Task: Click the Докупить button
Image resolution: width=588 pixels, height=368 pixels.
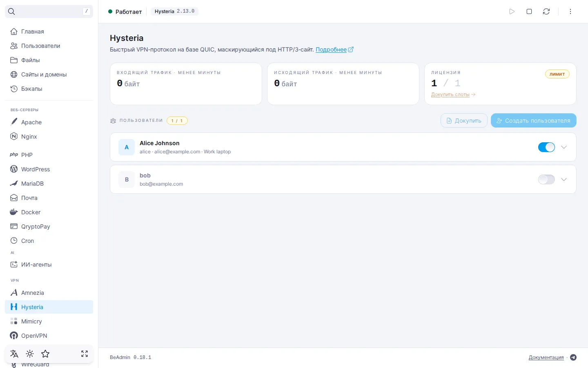Action: coord(464,121)
